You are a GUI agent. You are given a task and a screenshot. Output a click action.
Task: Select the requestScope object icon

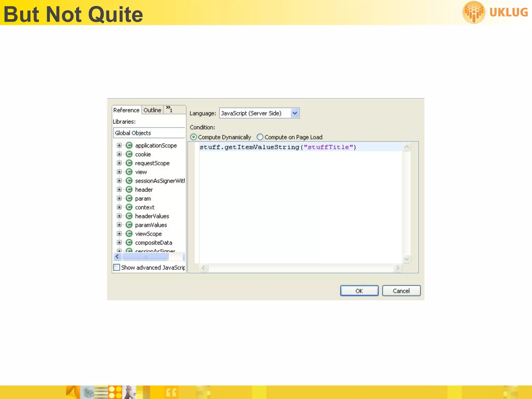(129, 163)
